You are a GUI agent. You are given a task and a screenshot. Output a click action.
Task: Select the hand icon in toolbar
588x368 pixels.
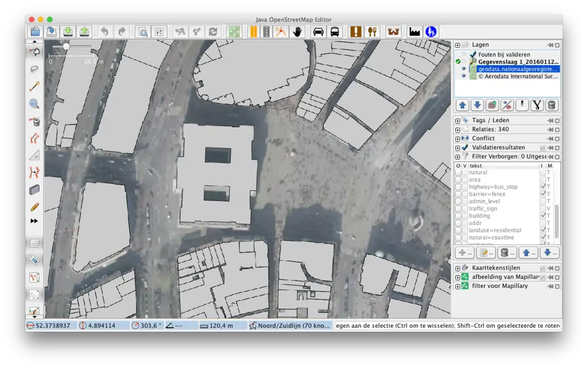pyautogui.click(x=297, y=32)
